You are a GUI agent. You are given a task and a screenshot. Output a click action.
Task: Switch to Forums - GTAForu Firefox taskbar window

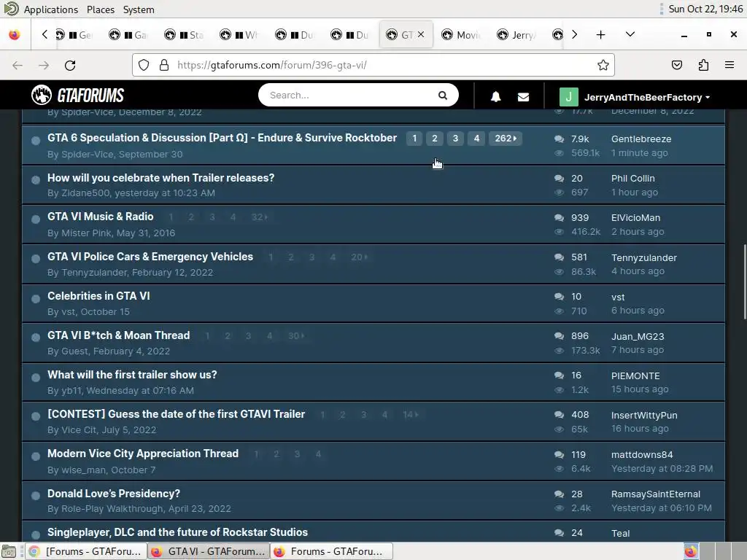(332, 551)
